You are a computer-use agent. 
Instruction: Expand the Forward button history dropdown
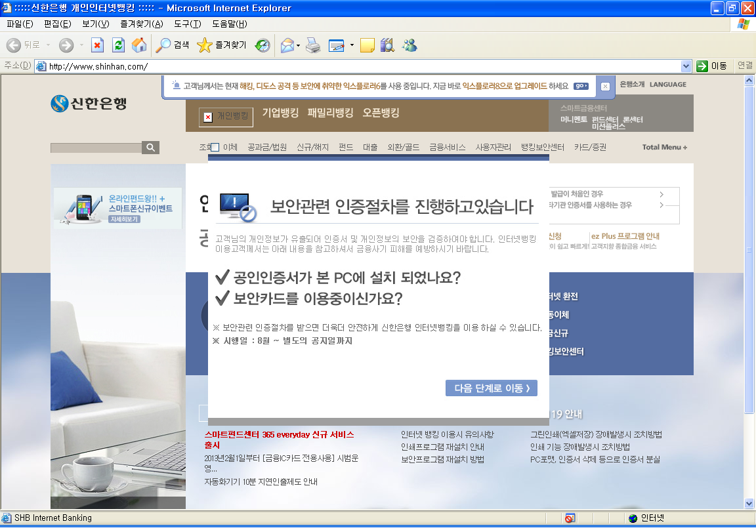tap(81, 45)
